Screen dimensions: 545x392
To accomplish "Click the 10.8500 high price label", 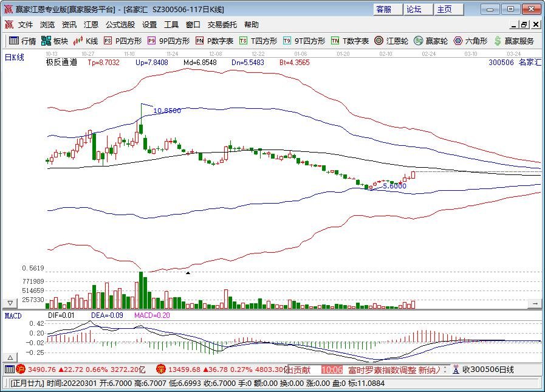I will click(167, 111).
